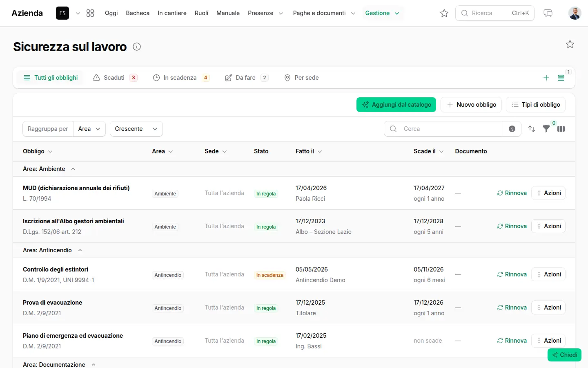Open the Collapse Area: Documentazione group
The image size is (588, 368).
tap(94, 365)
